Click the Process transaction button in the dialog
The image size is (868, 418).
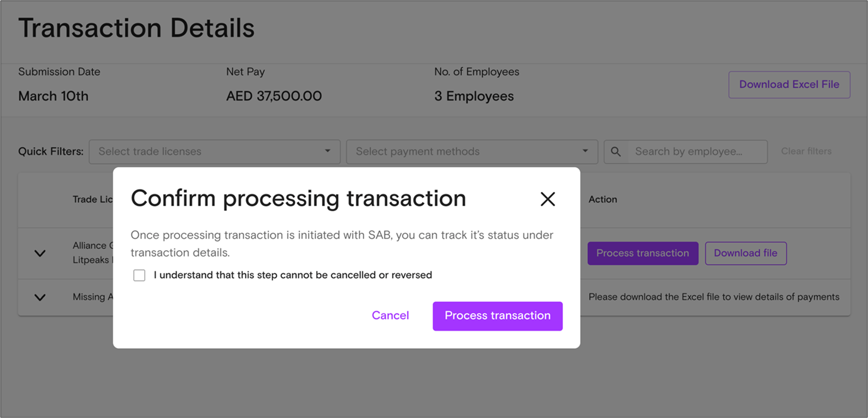(498, 316)
